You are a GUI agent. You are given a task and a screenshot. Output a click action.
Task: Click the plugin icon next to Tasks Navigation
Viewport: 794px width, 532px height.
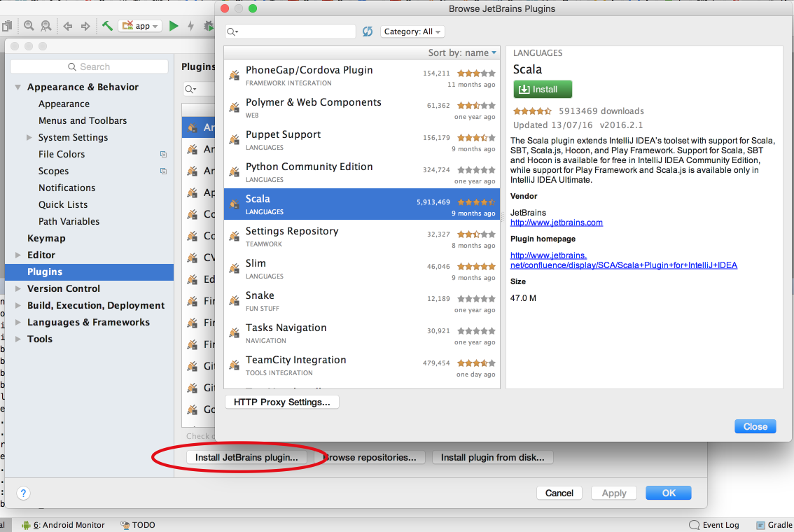pos(235,333)
